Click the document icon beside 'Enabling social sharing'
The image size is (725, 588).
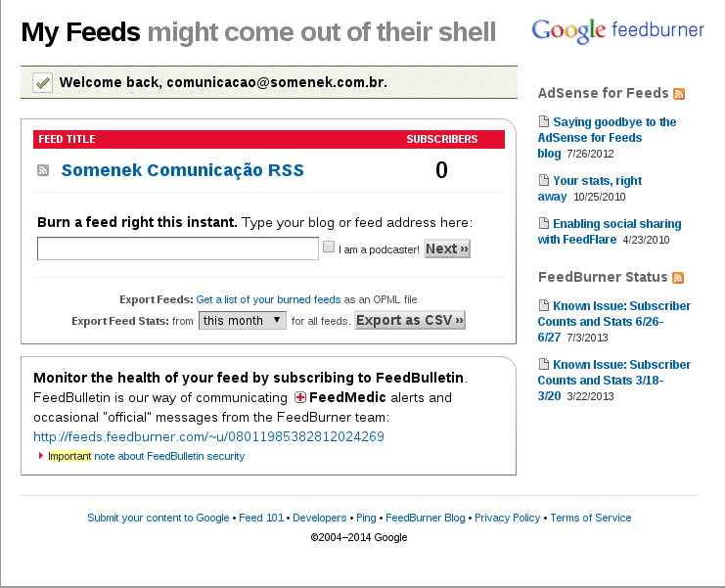click(x=544, y=224)
